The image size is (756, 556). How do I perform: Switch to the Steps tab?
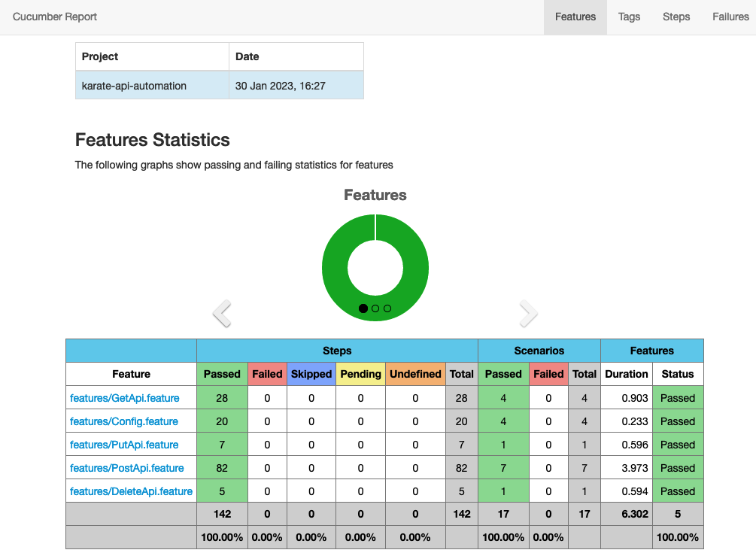tap(676, 17)
